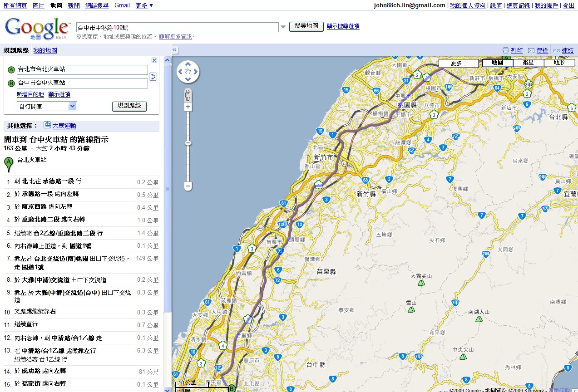This screenshot has height=392, width=578.
Task: Open the 更多... map layers button
Action: (x=459, y=63)
